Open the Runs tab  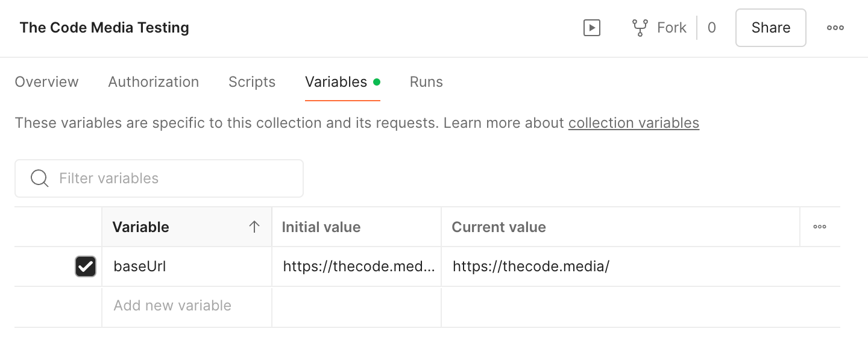426,82
